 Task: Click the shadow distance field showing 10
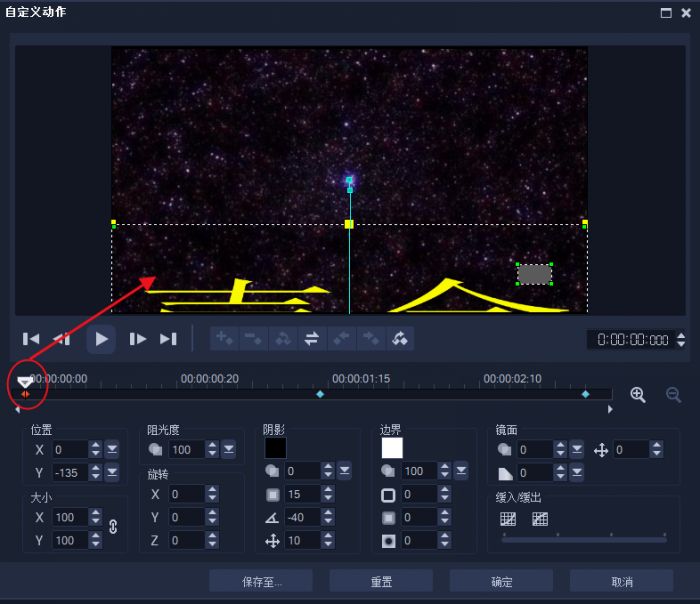pos(303,541)
